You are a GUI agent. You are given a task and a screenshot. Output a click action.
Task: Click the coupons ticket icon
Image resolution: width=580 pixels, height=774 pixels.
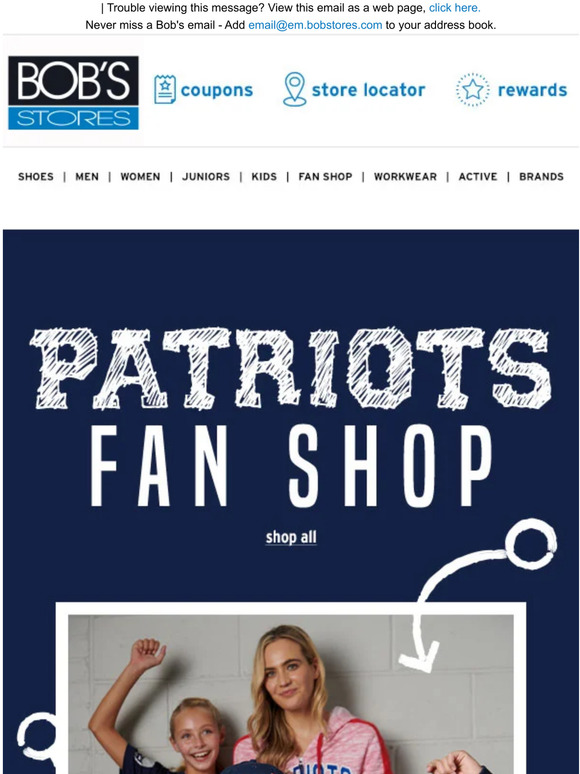(164, 89)
